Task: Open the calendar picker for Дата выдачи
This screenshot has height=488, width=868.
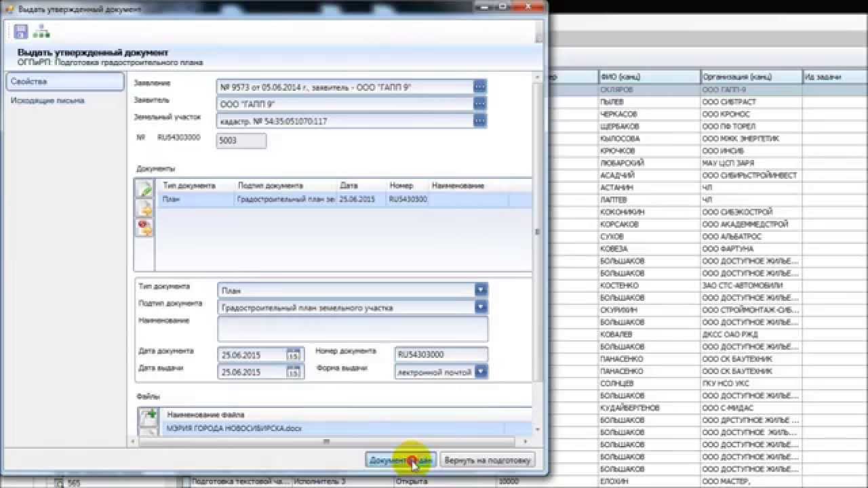Action: [294, 371]
